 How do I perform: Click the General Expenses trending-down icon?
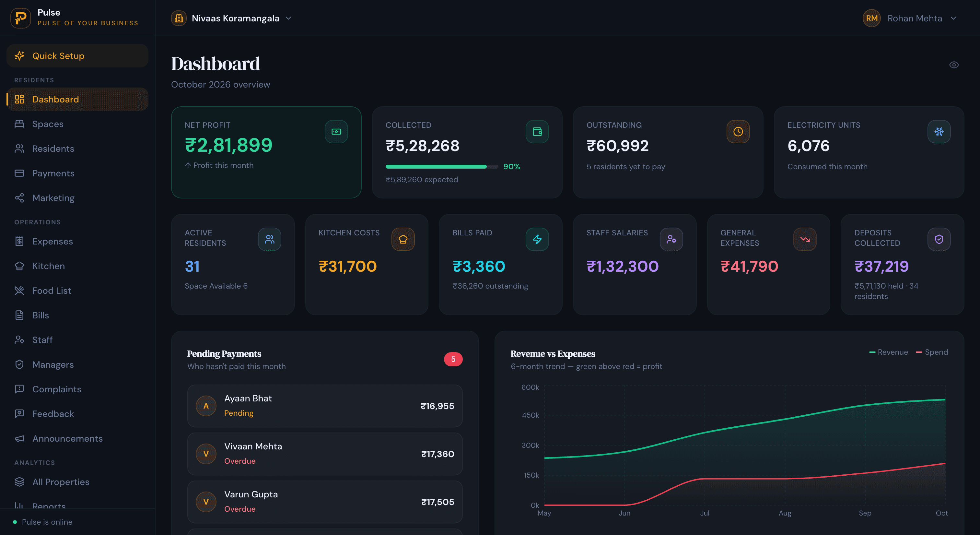805,239
